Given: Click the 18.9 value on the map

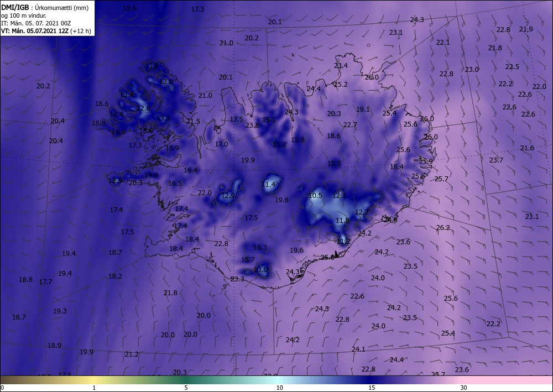Looking at the screenshot, I should pos(54,346).
